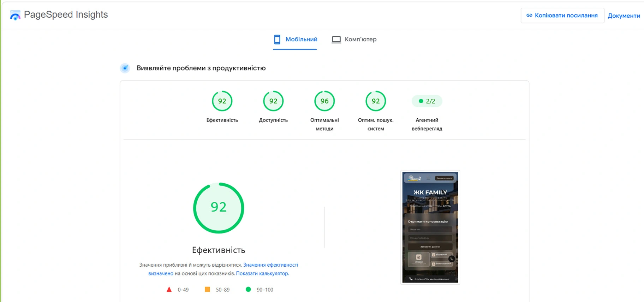Click the large 92 performance gauge
This screenshot has height=302, width=644.
pyautogui.click(x=219, y=208)
